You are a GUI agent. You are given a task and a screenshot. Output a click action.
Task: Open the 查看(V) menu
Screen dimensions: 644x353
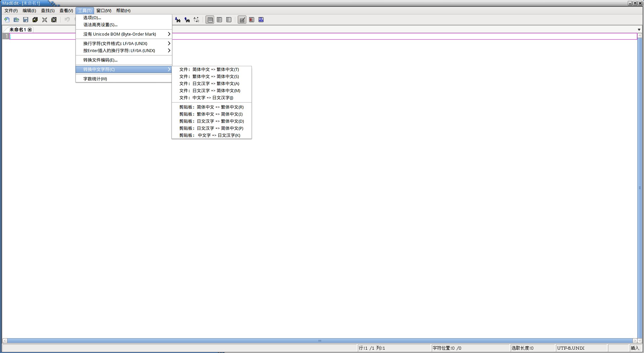66,11
